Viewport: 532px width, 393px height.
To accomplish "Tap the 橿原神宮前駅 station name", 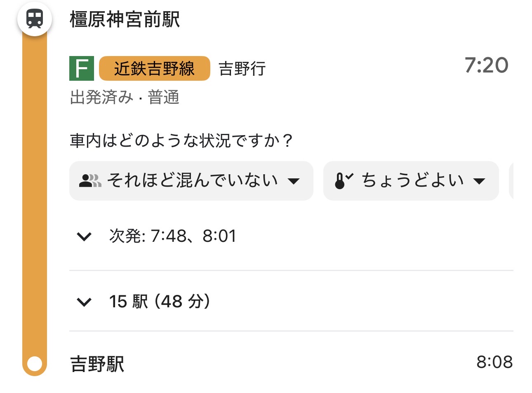I will point(125,19).
